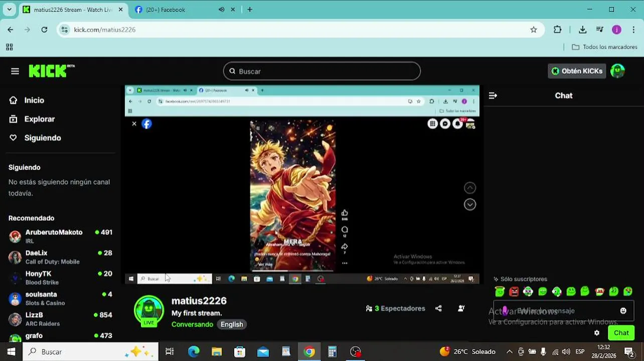Open volume control in system tray

tap(566, 352)
